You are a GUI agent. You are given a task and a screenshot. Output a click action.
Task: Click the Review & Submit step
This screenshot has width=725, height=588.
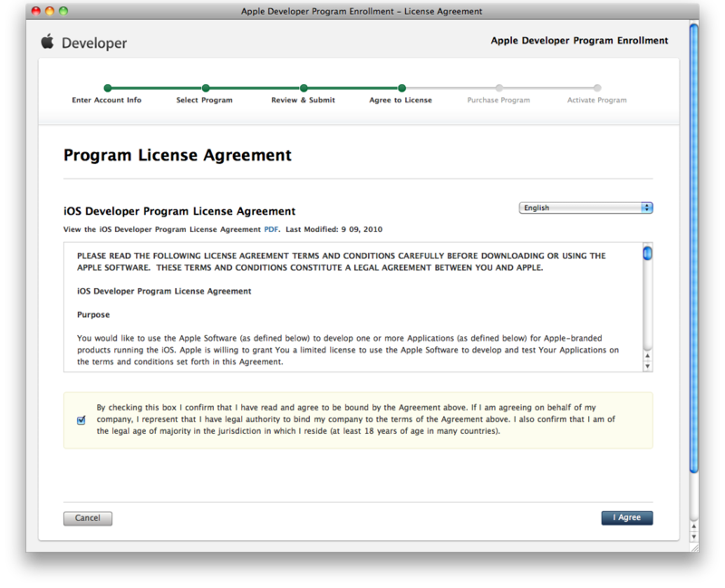tap(303, 100)
